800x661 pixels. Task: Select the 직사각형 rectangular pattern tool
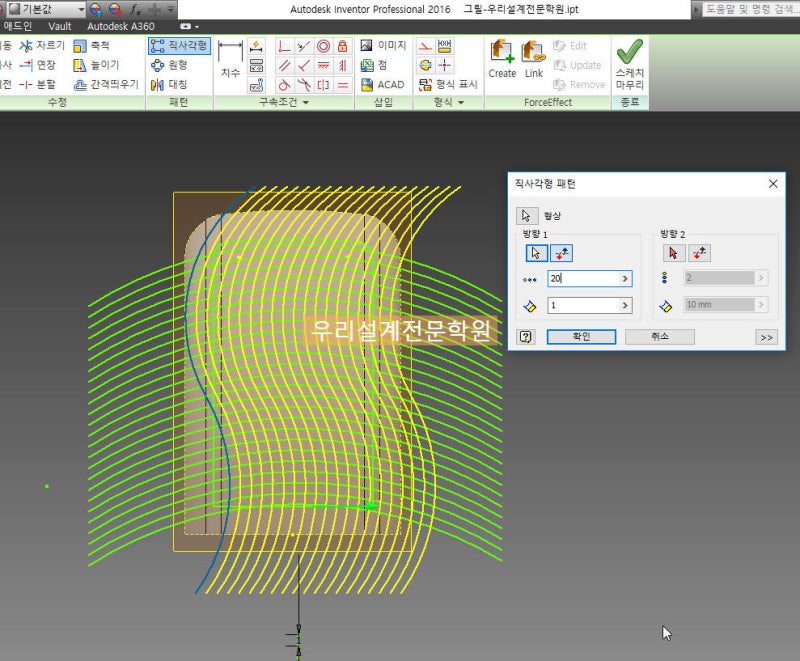[179, 46]
